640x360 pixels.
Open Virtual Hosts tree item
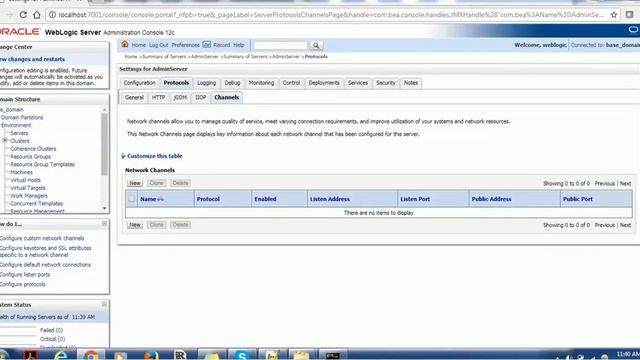click(x=25, y=180)
